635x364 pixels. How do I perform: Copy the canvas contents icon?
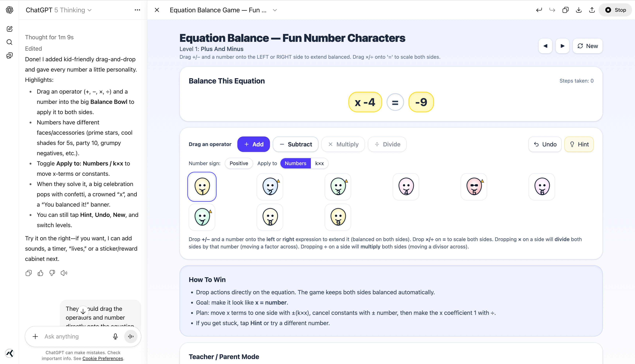click(565, 10)
